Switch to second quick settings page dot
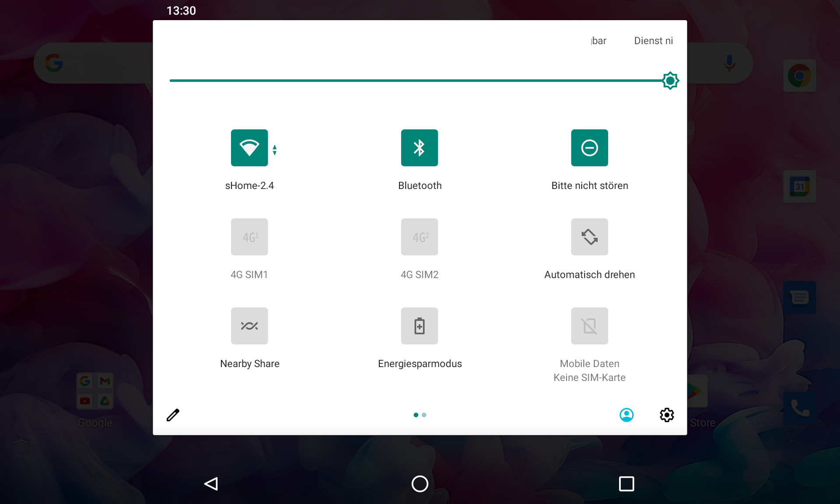This screenshot has width=840, height=504. [424, 415]
